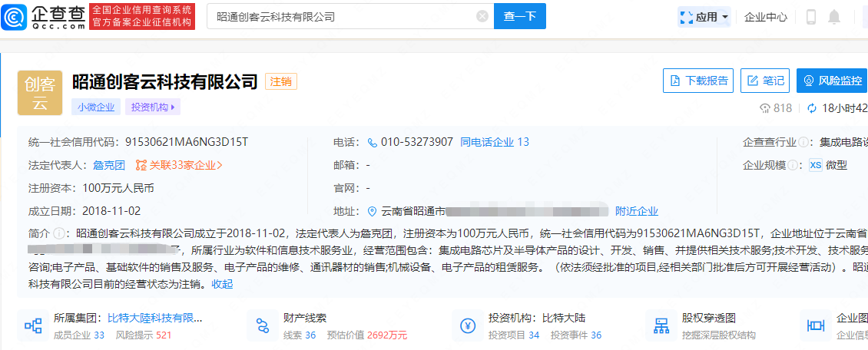Click 投资事件 36
The width and height of the screenshot is (868, 350).
coord(575,335)
